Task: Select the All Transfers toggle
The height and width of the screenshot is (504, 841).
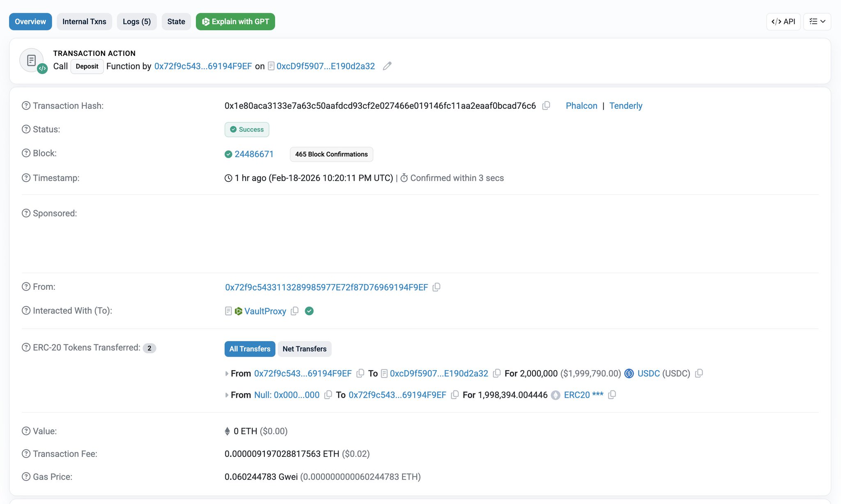Action: coord(250,349)
